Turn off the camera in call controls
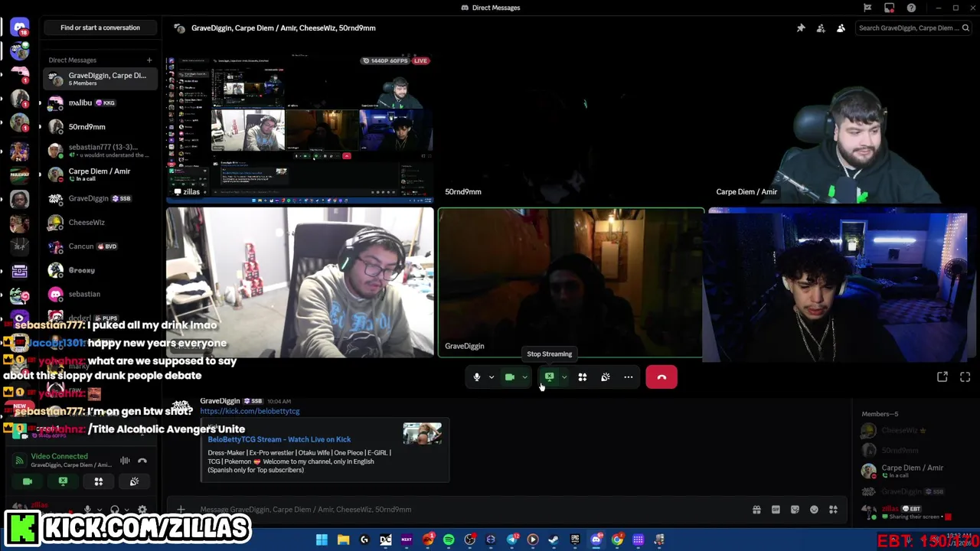Viewport: 980px width, 551px height. pos(510,377)
